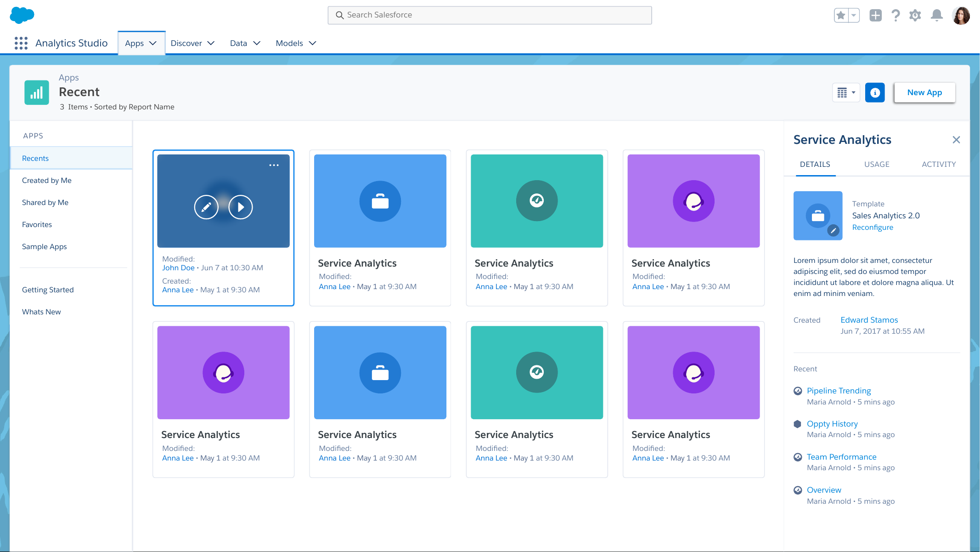
Task: Click the New App button
Action: coord(924,93)
